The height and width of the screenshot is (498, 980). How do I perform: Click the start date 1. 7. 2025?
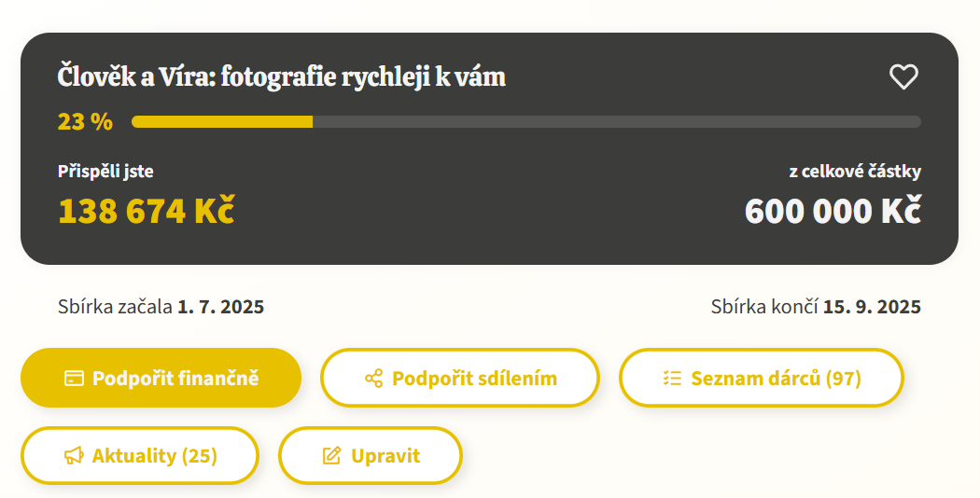pyautogui.click(x=220, y=307)
